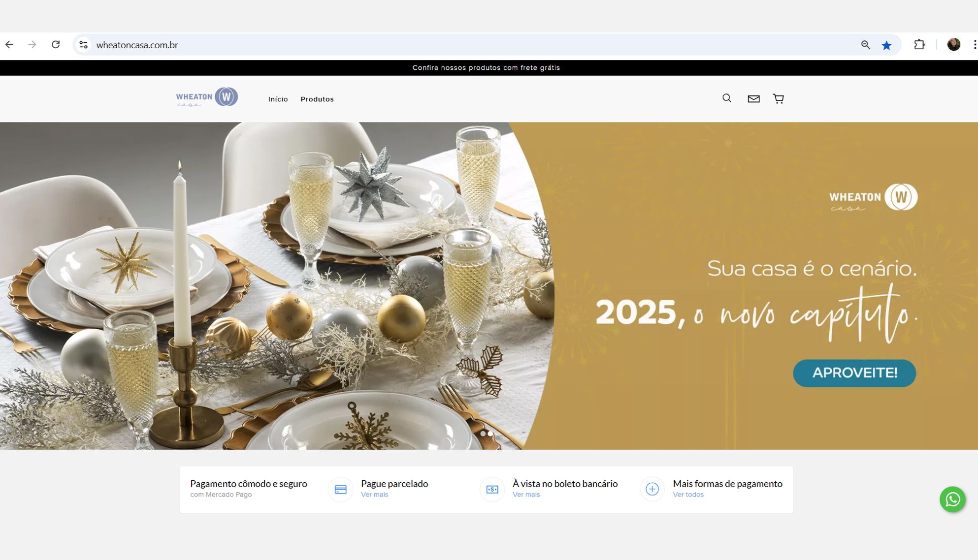Click the 'com Mercado Pago' text
978x560 pixels.
point(221,495)
